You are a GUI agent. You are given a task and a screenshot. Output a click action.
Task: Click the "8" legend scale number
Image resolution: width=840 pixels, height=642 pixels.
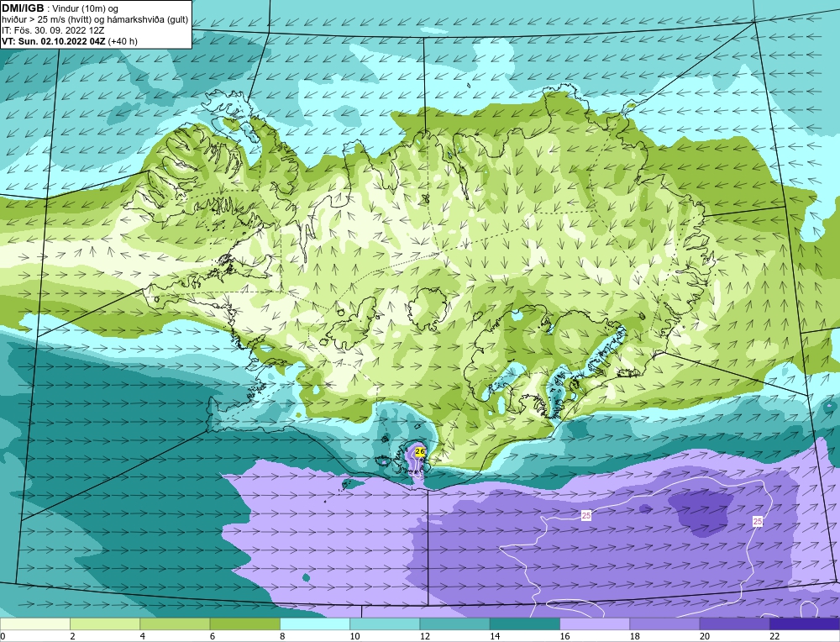282,637
